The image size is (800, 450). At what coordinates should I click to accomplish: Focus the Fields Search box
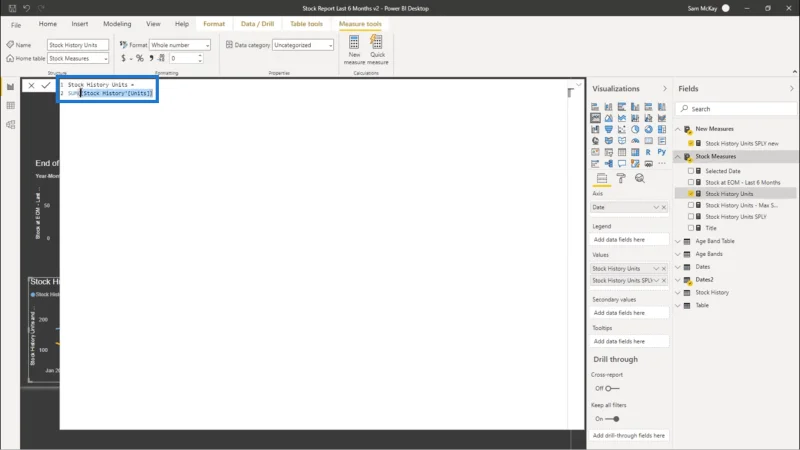736,109
